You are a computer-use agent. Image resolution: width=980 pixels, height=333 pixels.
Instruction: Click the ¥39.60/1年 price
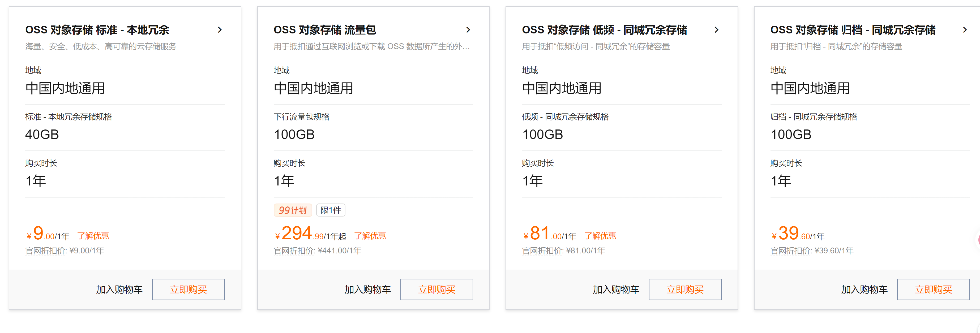[798, 233]
